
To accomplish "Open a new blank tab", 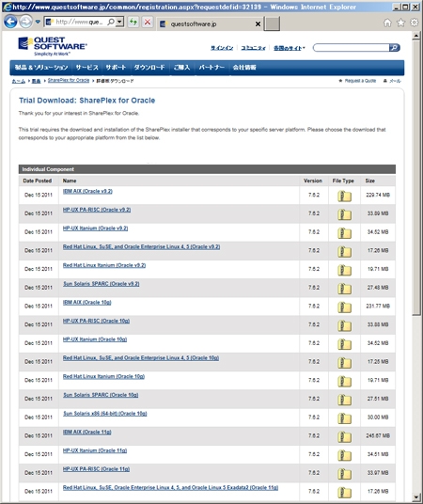I will coord(272,24).
